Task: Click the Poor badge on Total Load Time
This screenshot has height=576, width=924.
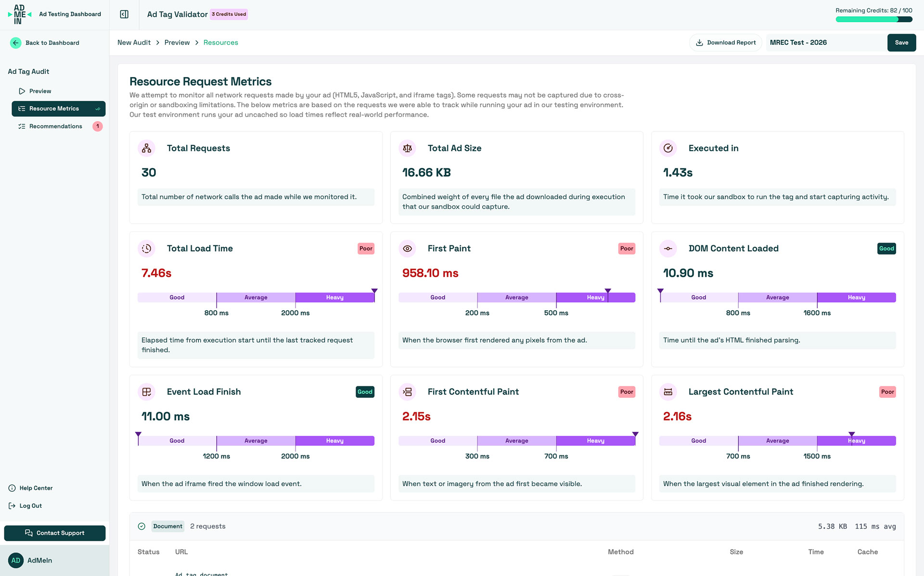Action: (x=366, y=249)
